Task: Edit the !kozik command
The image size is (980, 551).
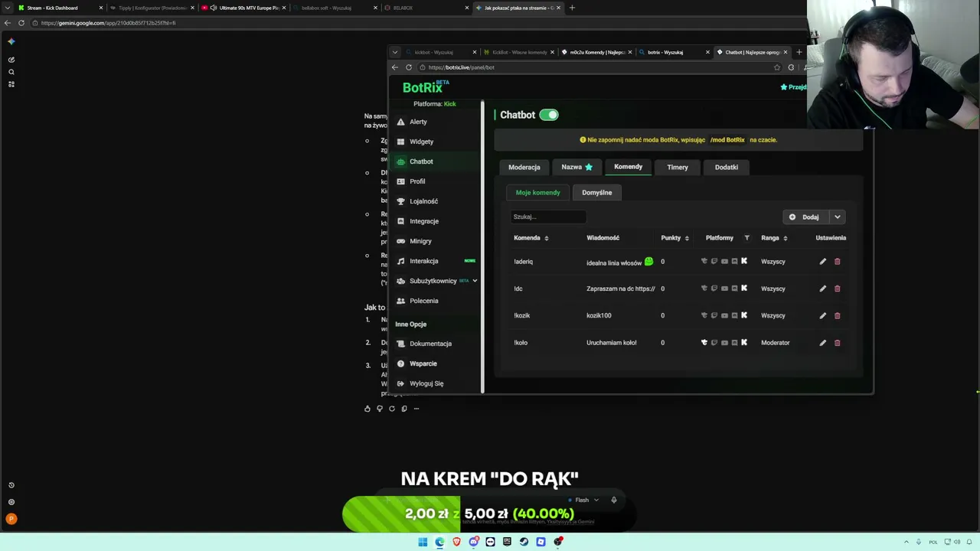Action: click(823, 315)
